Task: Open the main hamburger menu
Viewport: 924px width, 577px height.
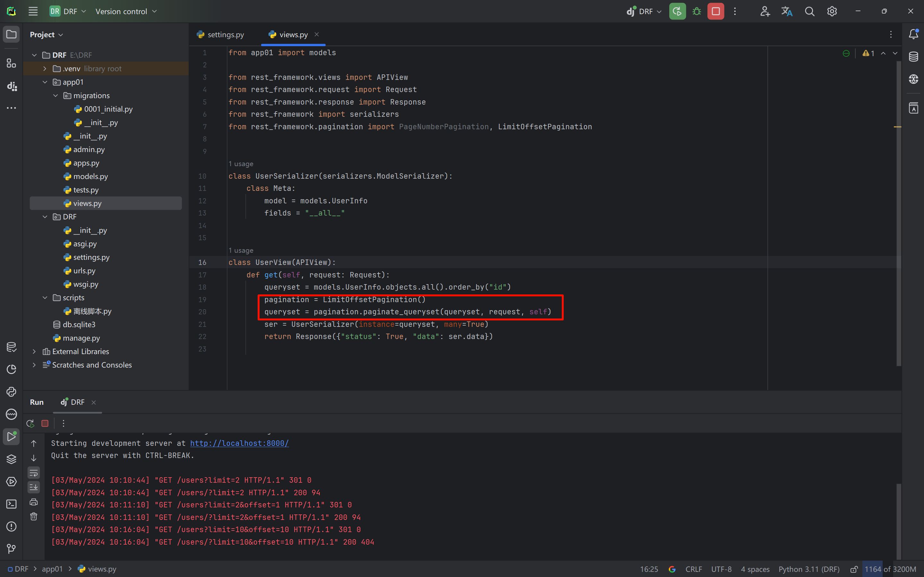Action: coord(33,12)
